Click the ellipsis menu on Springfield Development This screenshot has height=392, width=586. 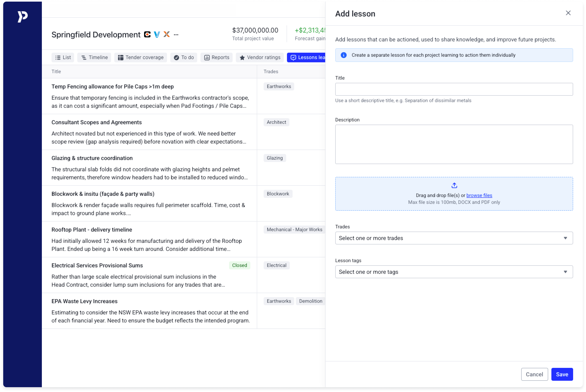point(176,35)
